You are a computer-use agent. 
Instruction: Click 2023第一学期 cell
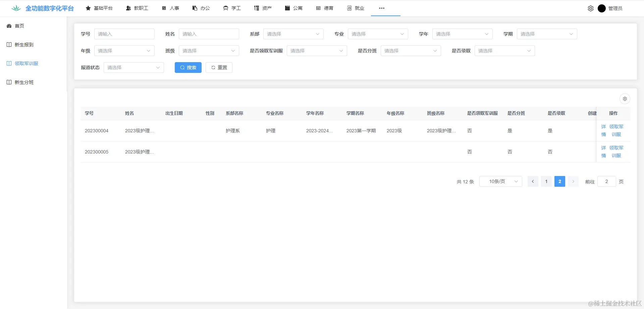pos(361,131)
